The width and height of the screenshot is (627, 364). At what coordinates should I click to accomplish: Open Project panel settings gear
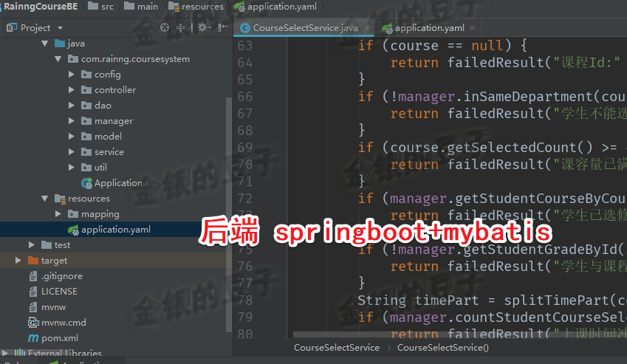(x=202, y=27)
